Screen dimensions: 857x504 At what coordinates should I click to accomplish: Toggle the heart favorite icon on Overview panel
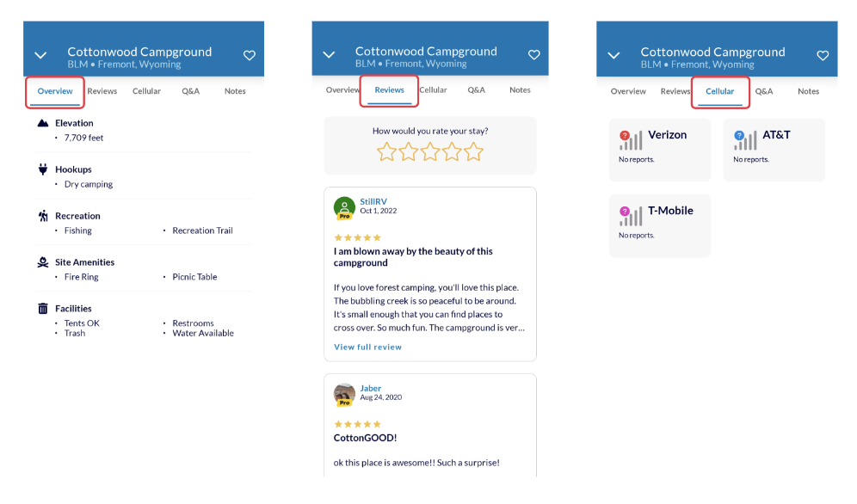(x=249, y=55)
